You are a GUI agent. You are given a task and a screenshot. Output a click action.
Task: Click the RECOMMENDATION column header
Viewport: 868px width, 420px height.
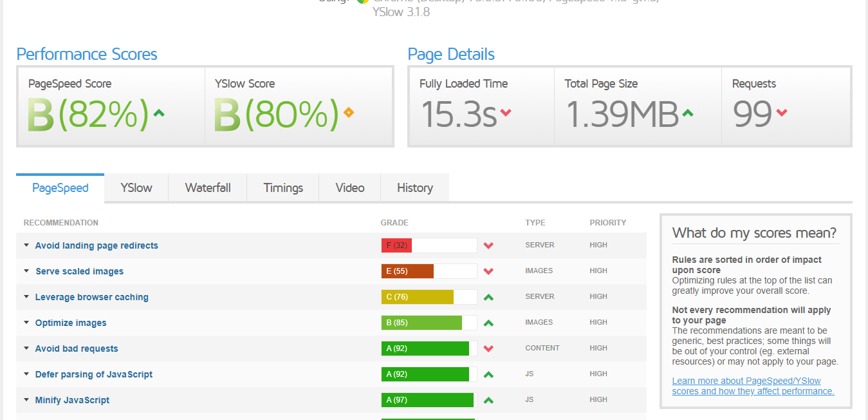(61, 223)
